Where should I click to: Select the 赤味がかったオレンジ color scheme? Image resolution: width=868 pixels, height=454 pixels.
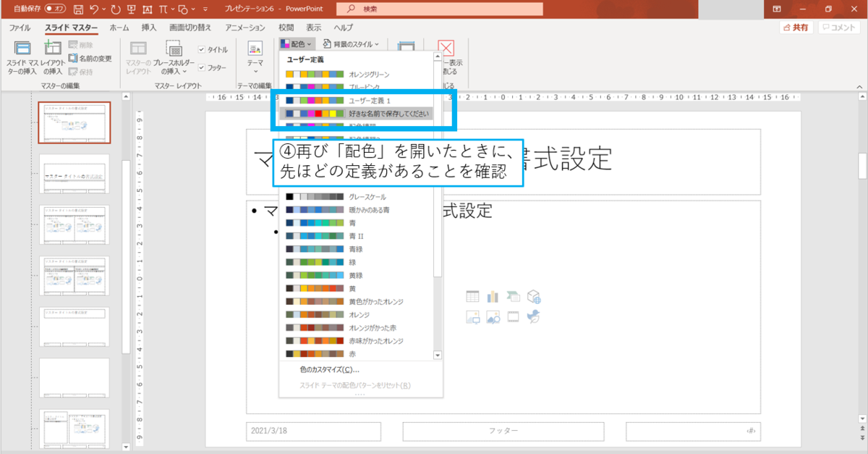(x=355, y=341)
